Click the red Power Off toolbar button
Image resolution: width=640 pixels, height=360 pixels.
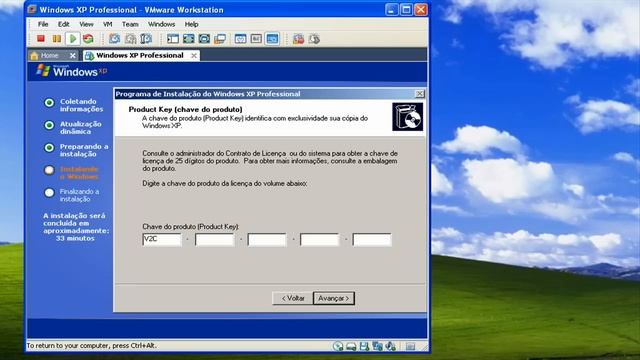[x=40, y=39]
